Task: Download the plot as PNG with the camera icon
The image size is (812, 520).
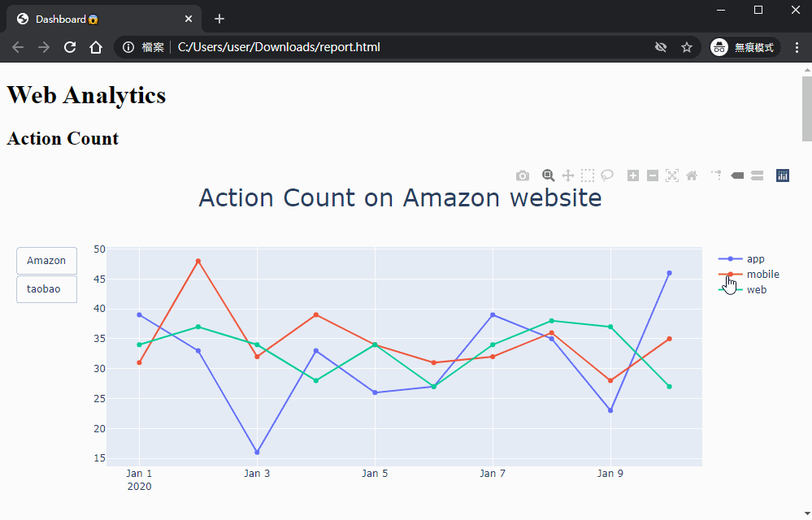Action: coord(523,176)
